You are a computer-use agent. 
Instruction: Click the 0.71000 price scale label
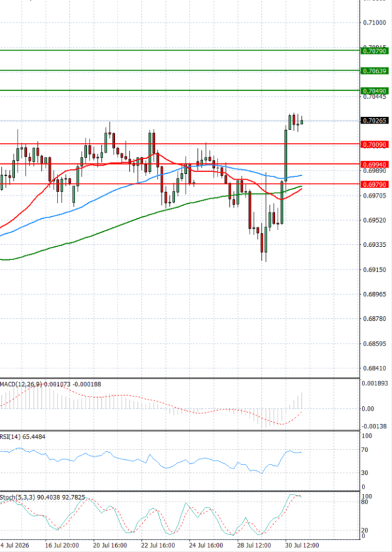click(x=374, y=22)
